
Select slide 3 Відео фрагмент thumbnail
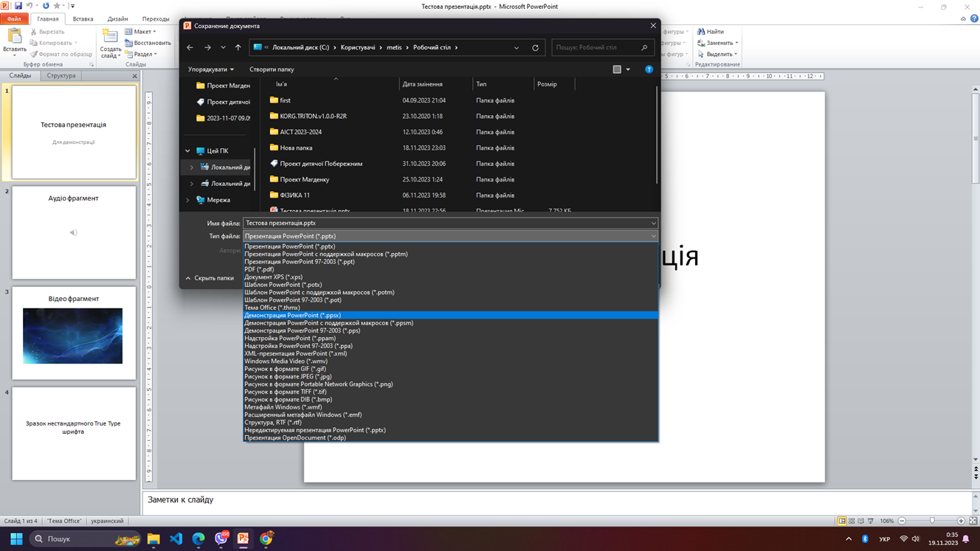coord(73,333)
